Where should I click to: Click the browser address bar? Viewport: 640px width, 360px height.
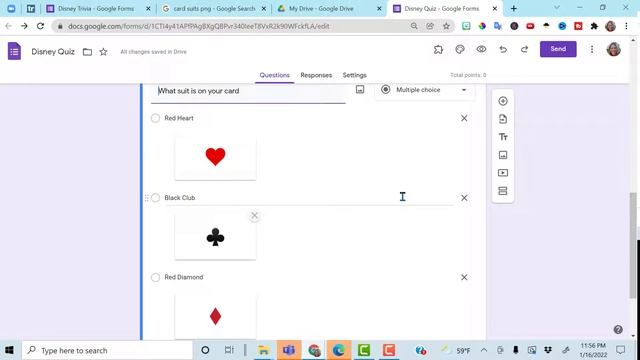coord(233,26)
